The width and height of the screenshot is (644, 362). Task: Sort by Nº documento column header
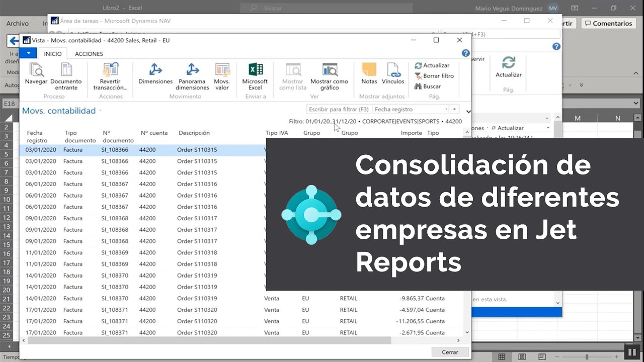click(118, 136)
